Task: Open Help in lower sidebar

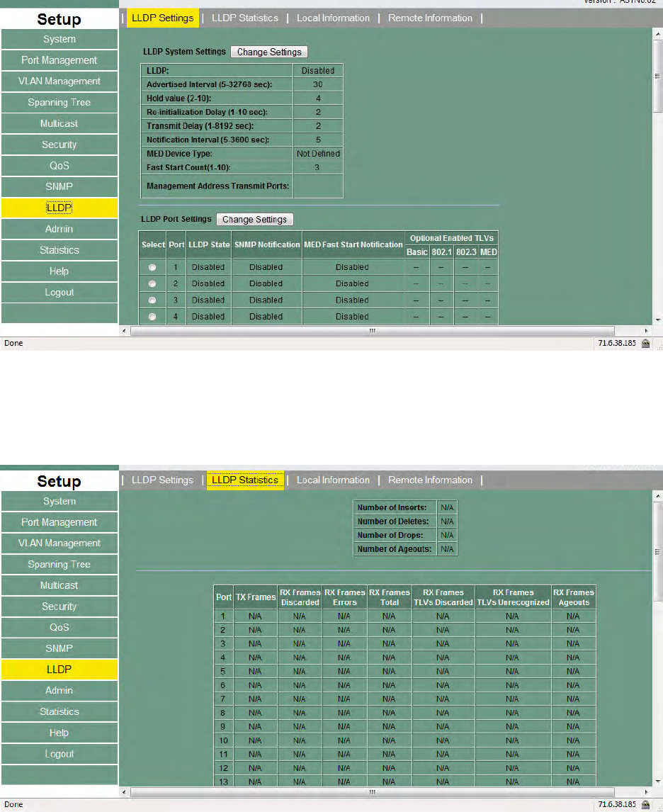Action: point(59,733)
